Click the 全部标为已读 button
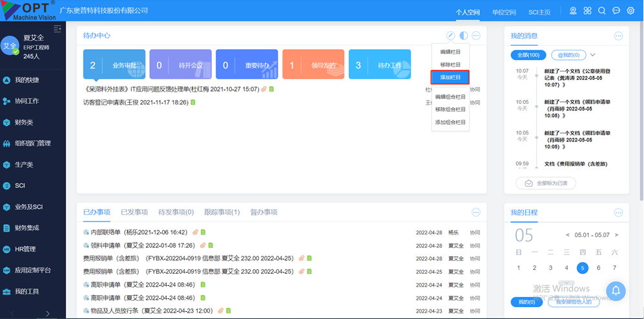This screenshot has height=319, width=644. [546, 183]
